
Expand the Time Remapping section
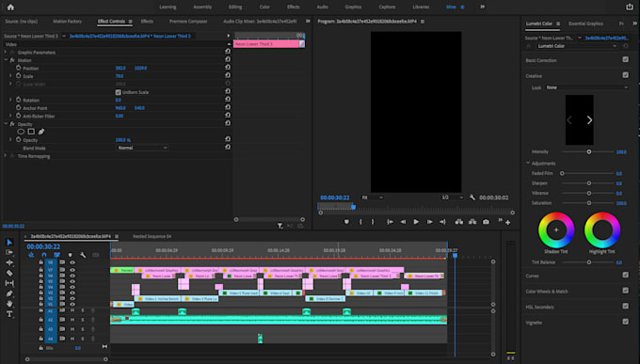(6, 156)
